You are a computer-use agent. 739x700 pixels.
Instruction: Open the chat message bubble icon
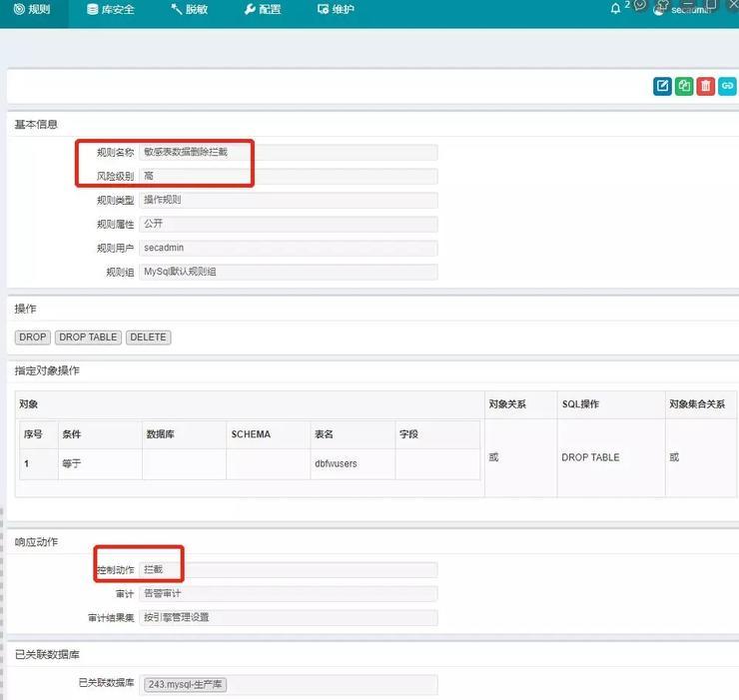tap(640, 5)
